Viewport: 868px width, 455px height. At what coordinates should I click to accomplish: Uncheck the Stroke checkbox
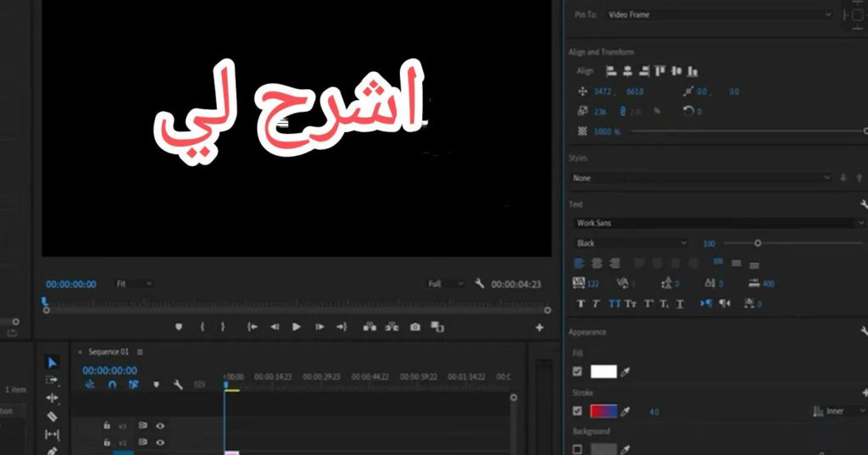[577, 411]
